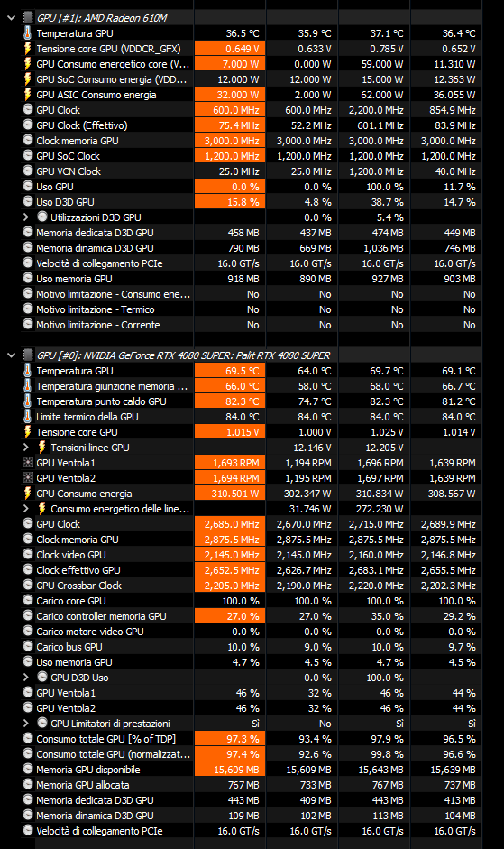Expand GPU Limitatori di prestazioni row
Screen dimensions: 504x849
(25, 724)
